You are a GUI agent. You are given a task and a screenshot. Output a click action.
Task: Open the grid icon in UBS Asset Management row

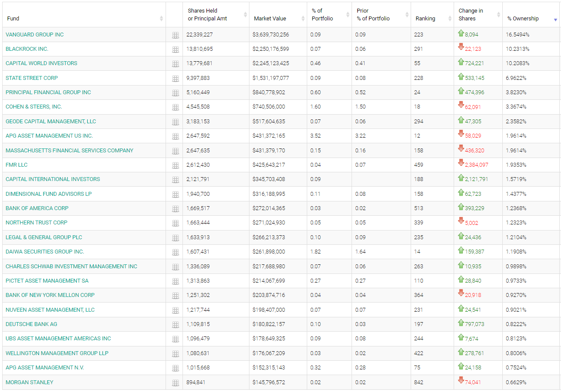click(176, 339)
